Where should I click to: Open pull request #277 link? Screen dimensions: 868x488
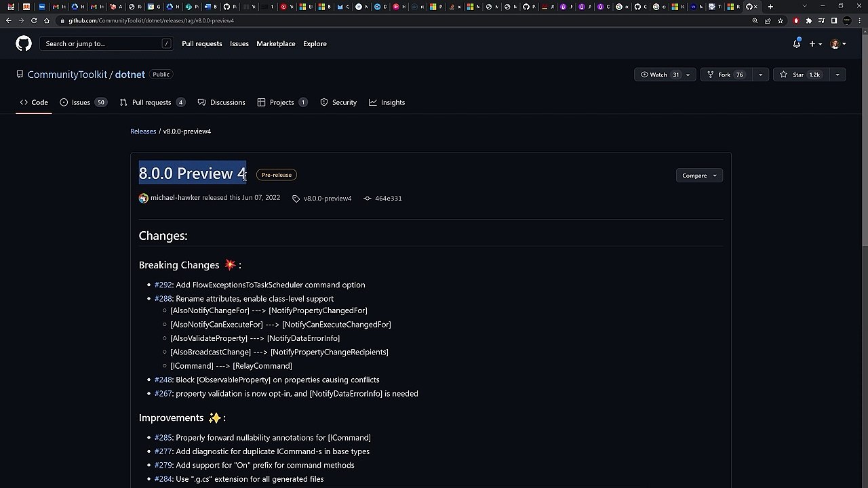[163, 451]
